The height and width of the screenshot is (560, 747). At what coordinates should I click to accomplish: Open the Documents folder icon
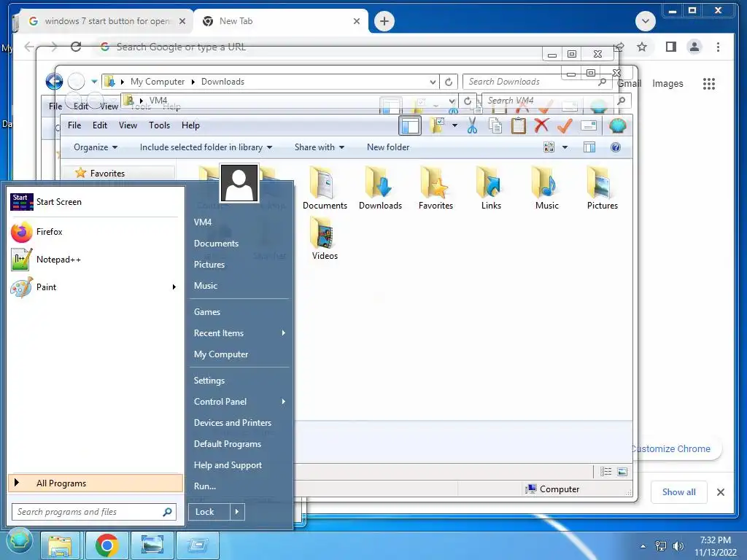pyautogui.click(x=325, y=188)
